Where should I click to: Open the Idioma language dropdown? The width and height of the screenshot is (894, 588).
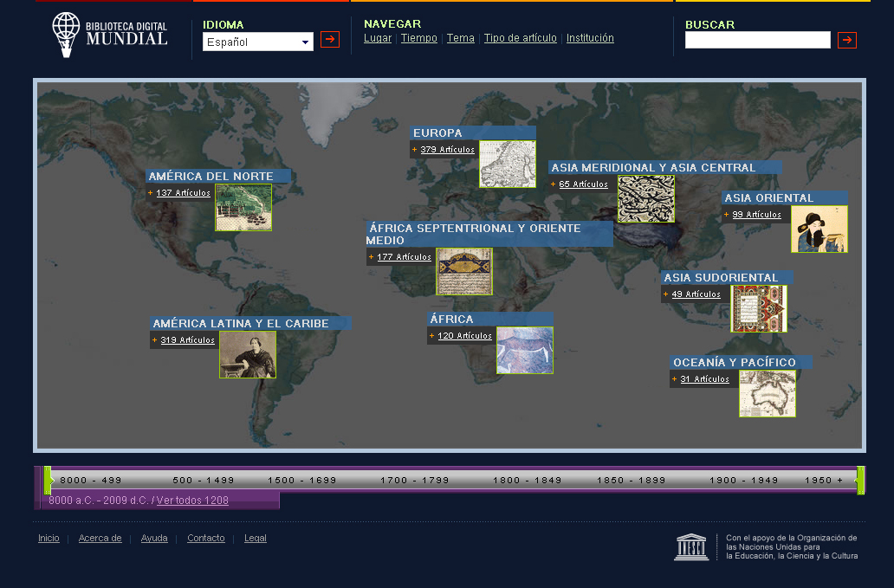pos(258,42)
